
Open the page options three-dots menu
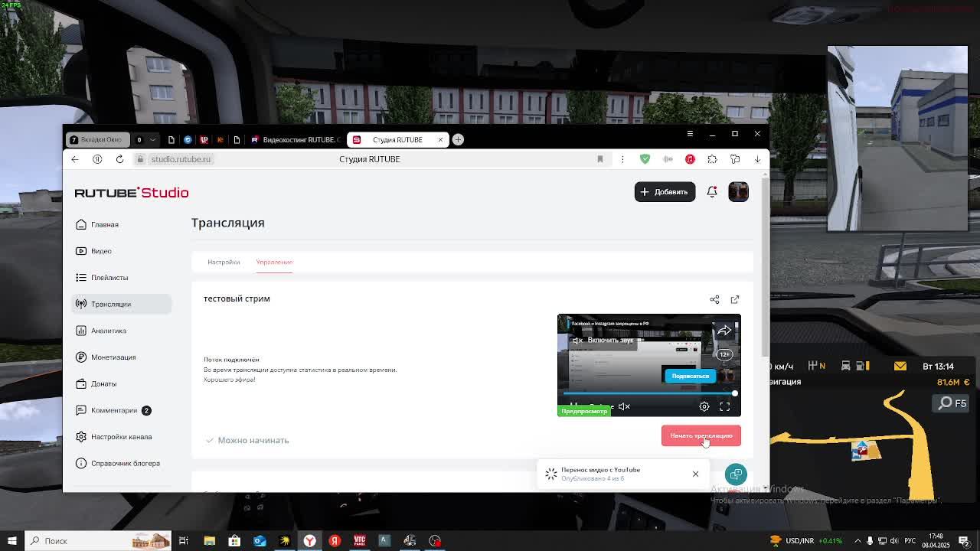tap(622, 159)
